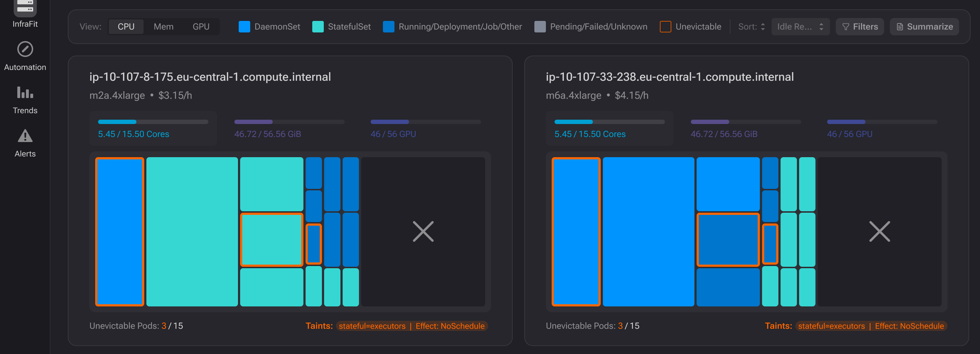Open the InfraFit sidebar section

(x=25, y=14)
